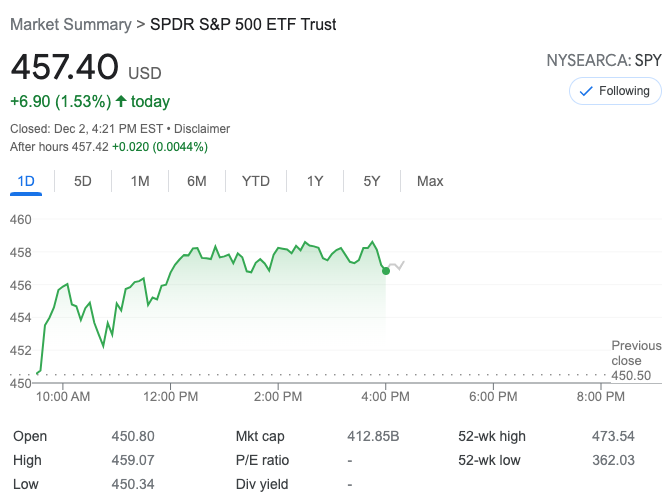Viewport: 672px width, 502px height.
Task: Select the 5Y range tab
Action: [372, 181]
